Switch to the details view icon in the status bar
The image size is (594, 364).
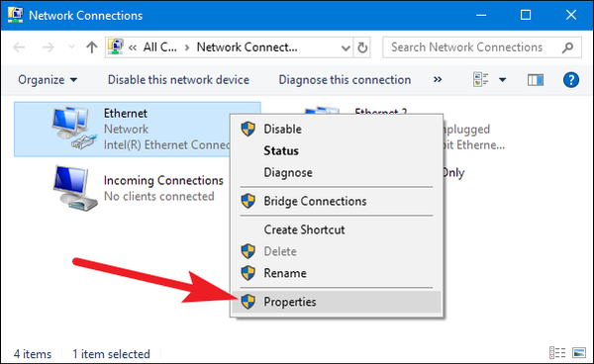point(557,353)
